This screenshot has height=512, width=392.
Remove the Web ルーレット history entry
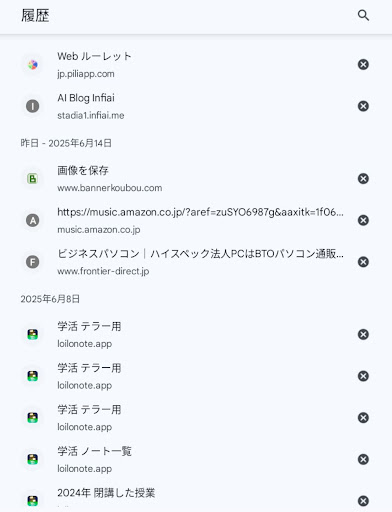coord(363,64)
